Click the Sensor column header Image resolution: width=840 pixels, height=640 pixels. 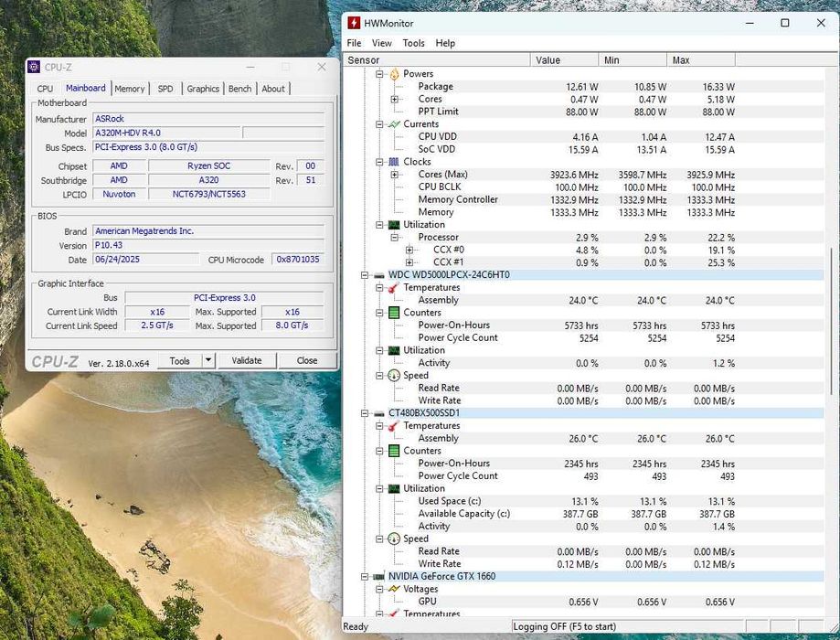pos(436,60)
